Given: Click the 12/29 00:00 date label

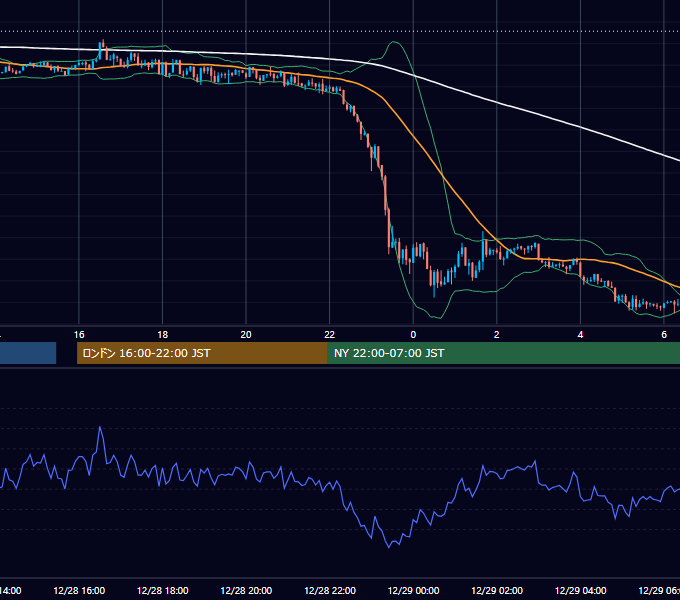Looking at the screenshot, I should pyautogui.click(x=413, y=590).
